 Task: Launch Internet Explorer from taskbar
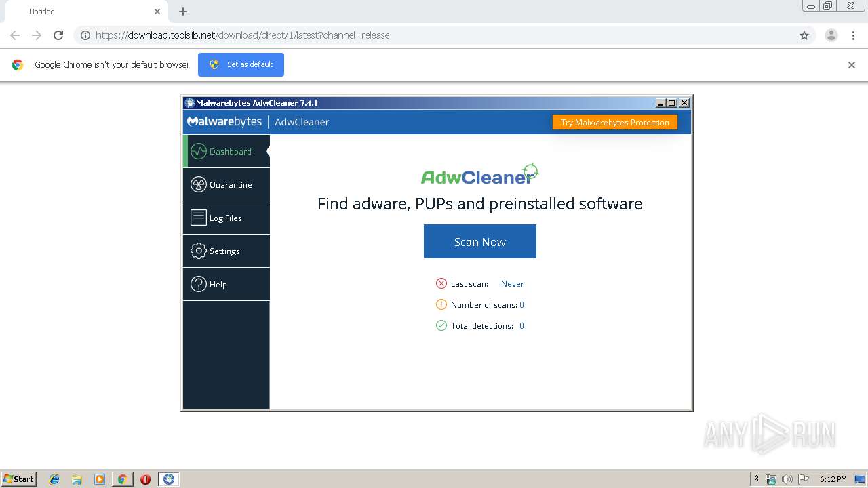(x=54, y=479)
